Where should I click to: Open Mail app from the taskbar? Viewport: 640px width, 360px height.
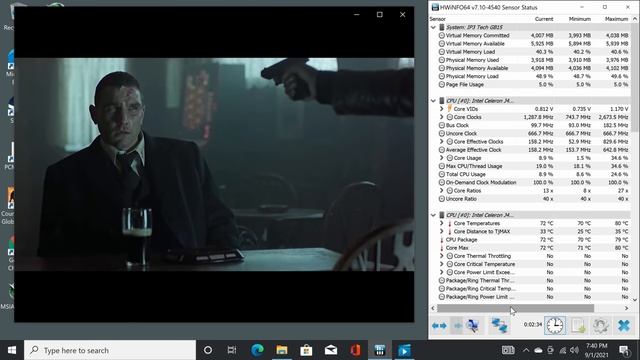pos(331,350)
